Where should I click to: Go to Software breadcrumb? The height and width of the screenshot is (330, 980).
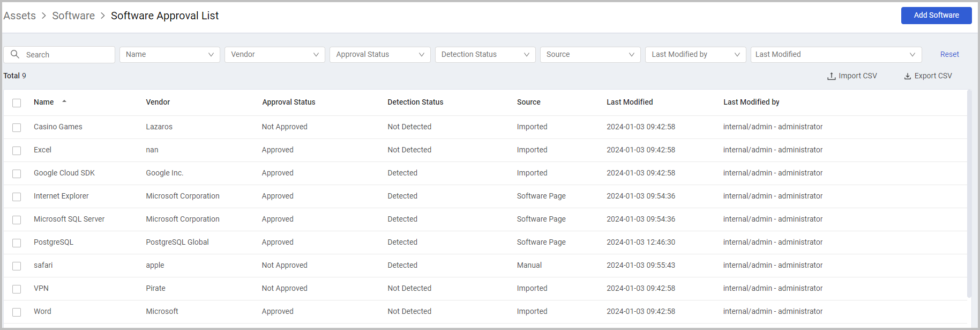click(73, 16)
